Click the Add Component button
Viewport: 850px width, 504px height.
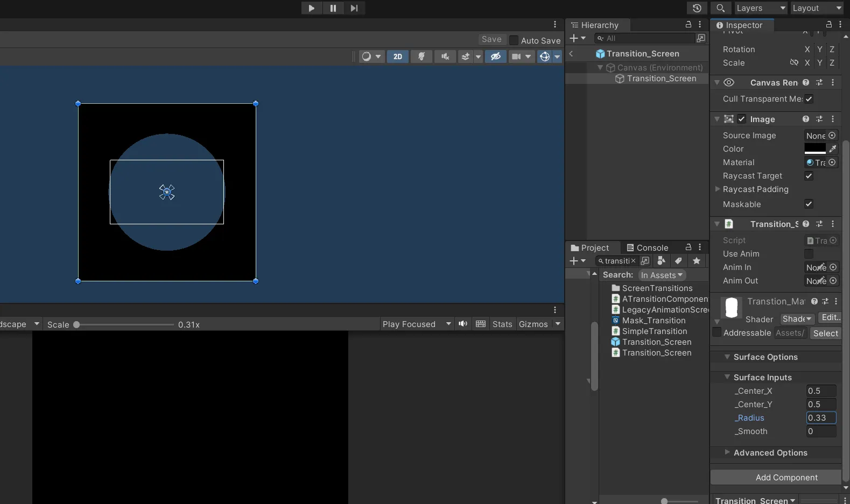click(x=786, y=477)
